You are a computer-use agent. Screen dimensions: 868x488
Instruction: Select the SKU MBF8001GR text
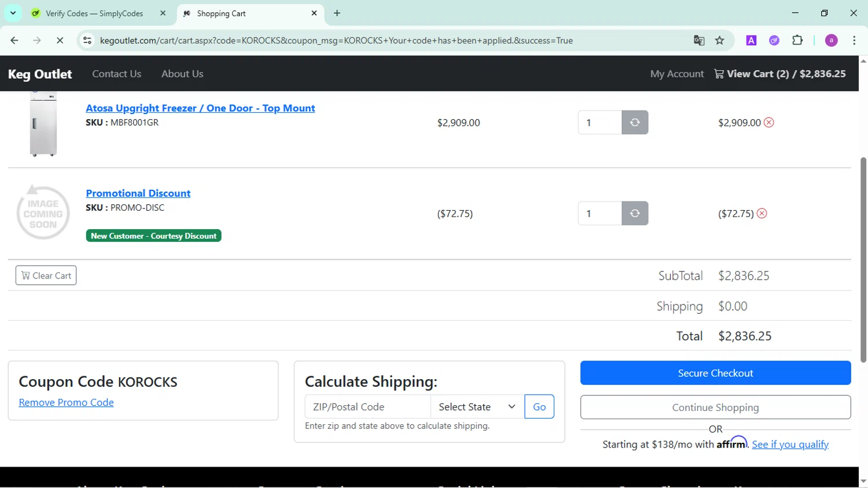pos(122,122)
